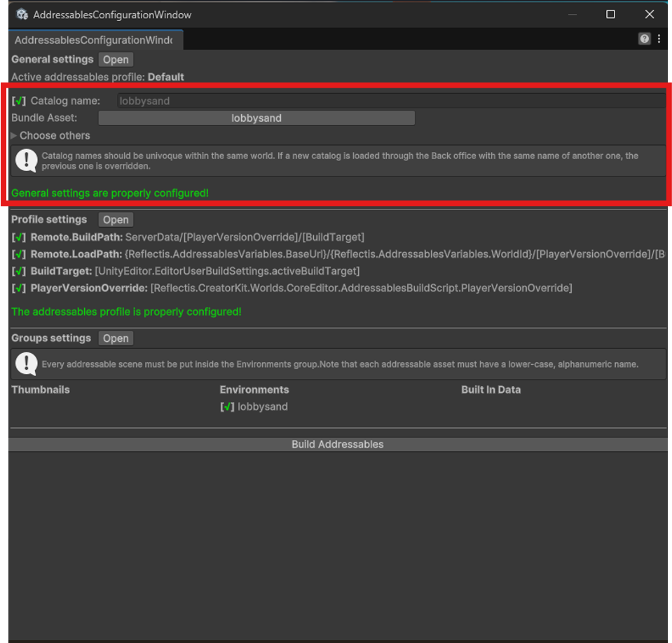Expand the Choose others foldout

pos(15,136)
